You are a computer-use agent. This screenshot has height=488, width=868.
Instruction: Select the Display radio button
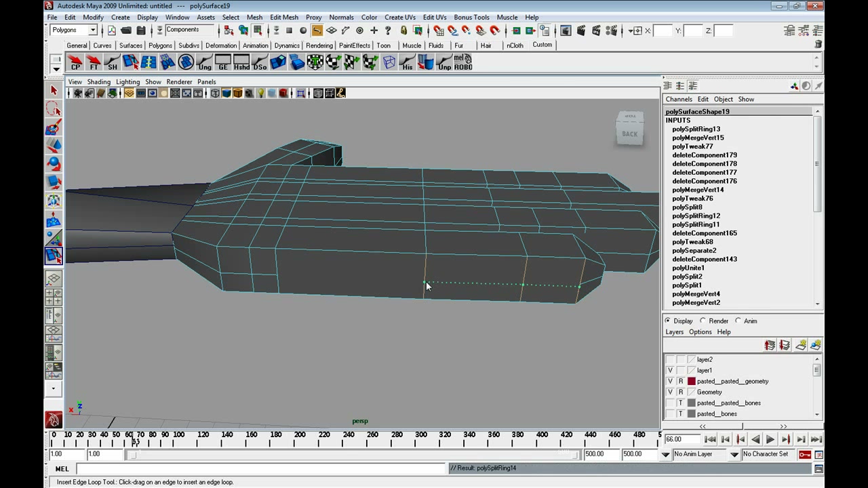point(668,321)
